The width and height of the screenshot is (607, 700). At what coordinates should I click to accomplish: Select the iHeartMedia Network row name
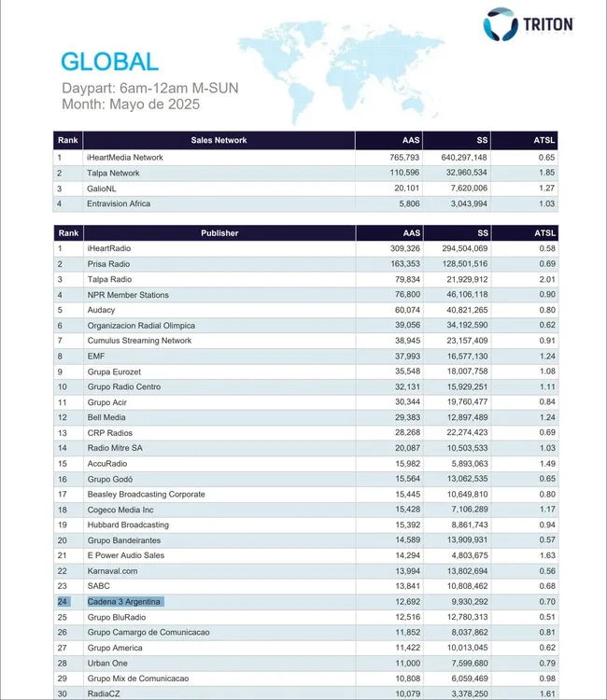coord(125,158)
